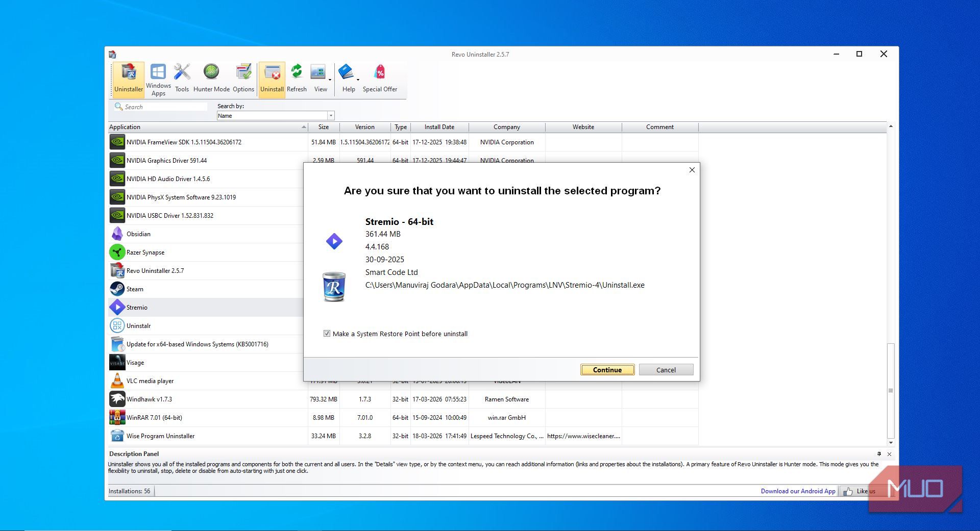The image size is (980, 531).
Task: Click Stremio uninstall path text
Action: coord(505,285)
